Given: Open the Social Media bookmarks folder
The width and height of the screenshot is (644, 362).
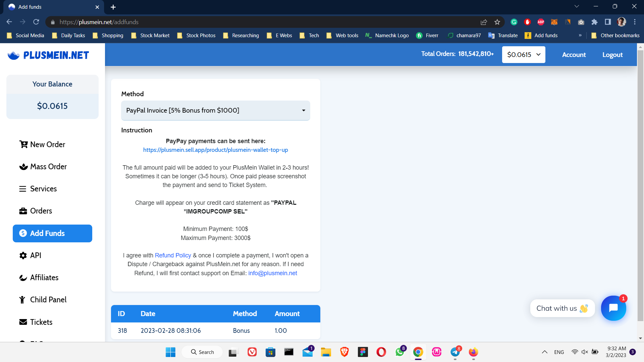Looking at the screenshot, I should 25,36.
